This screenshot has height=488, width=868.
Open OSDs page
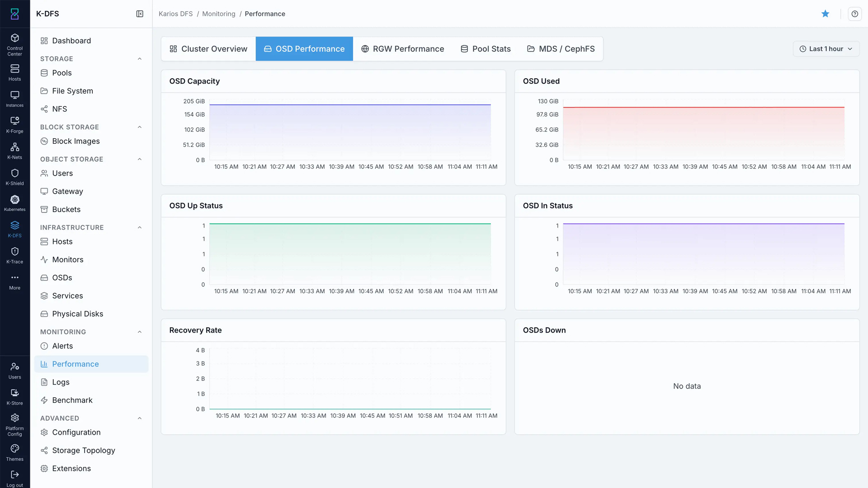click(x=91, y=277)
